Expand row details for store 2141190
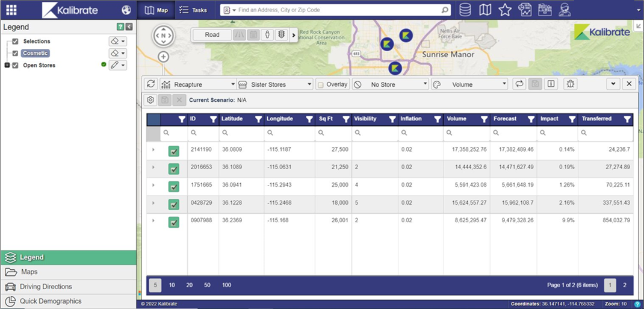Viewport: 644px width, 309px height. 153,149
